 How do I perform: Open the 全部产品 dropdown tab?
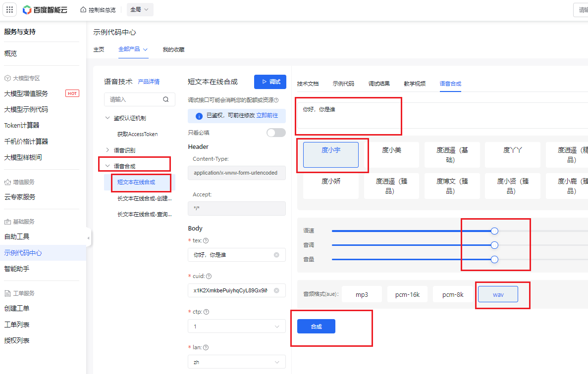133,49
